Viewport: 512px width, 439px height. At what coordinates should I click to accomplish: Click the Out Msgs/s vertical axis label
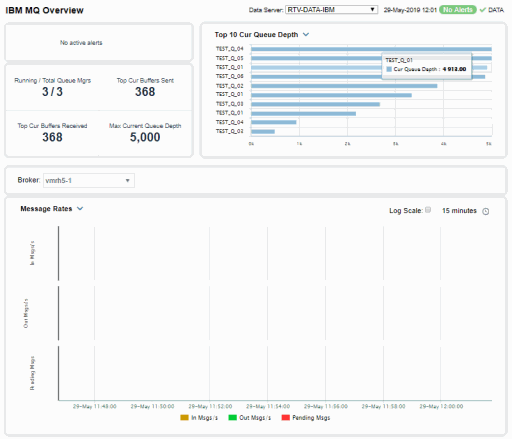(x=26, y=313)
